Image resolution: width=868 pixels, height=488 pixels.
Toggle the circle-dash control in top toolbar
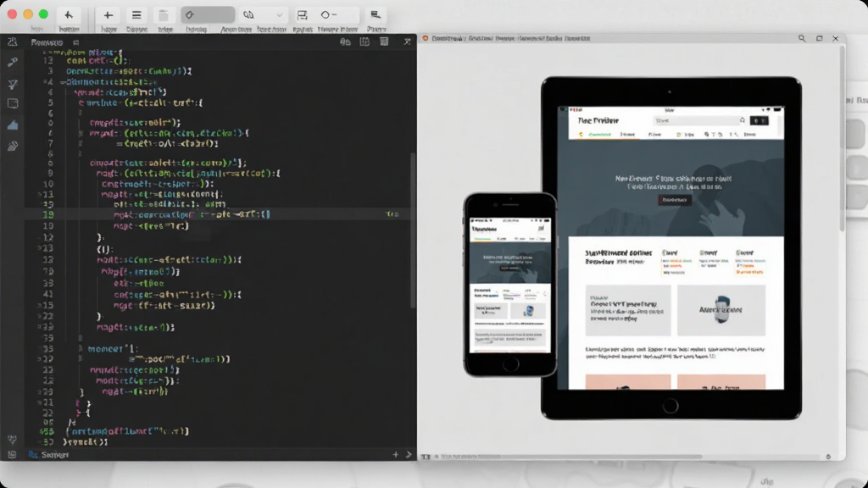coord(329,15)
